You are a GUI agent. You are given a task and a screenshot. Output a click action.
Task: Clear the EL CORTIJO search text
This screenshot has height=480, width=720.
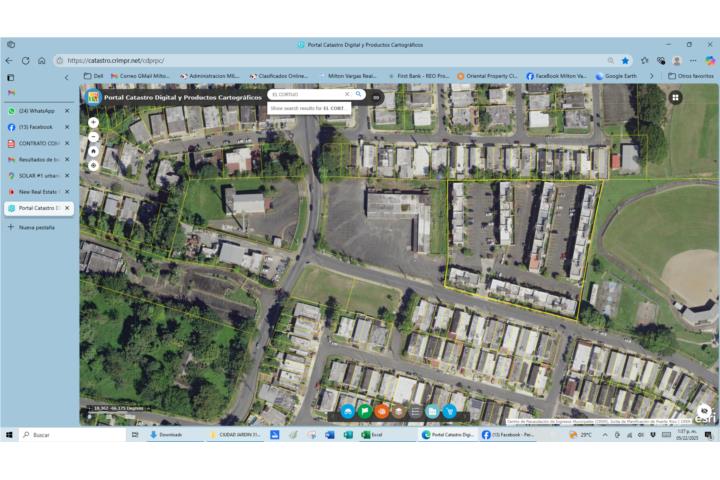(347, 94)
